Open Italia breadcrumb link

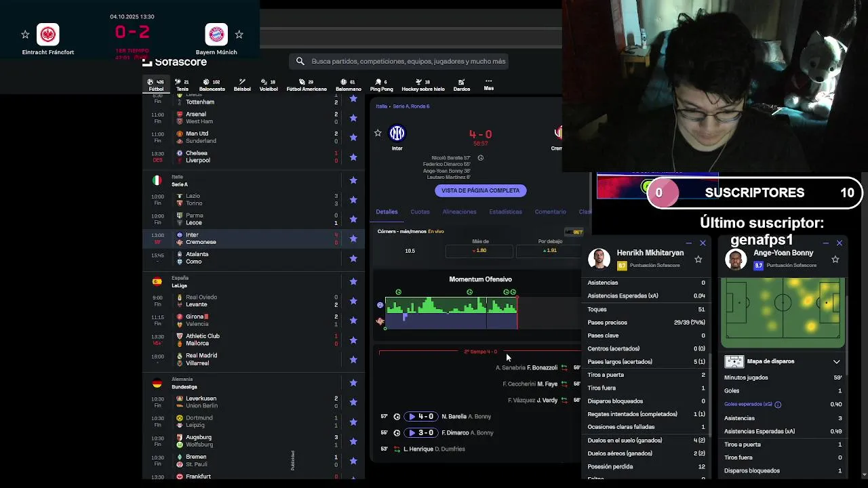[382, 106]
